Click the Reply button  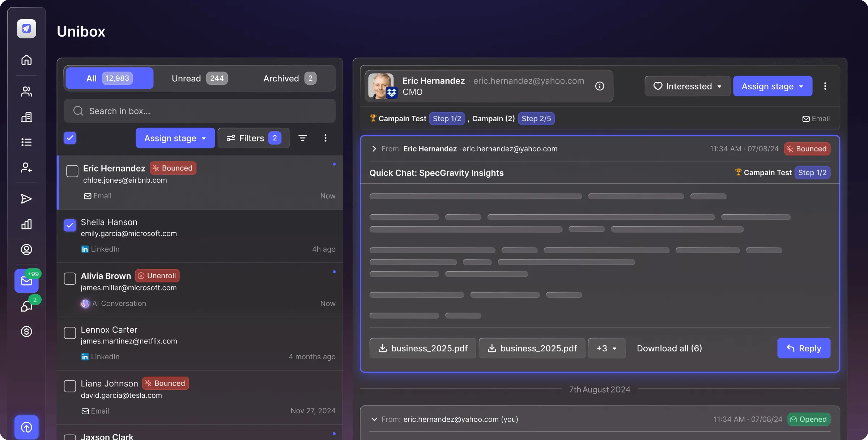click(804, 348)
